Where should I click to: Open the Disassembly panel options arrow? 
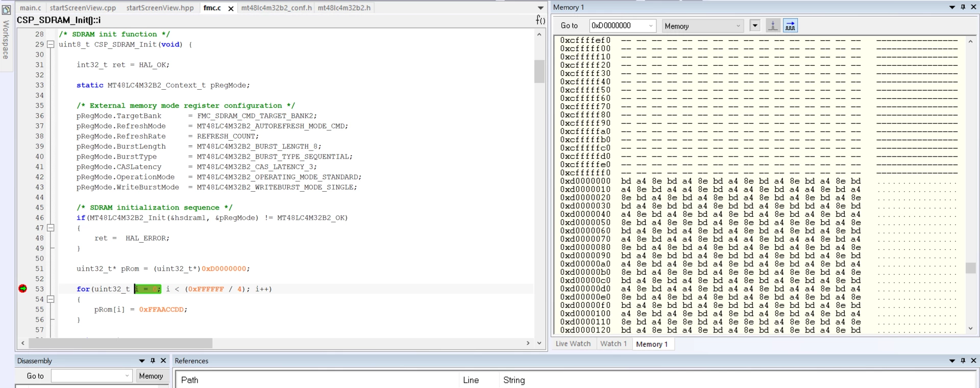tap(142, 360)
